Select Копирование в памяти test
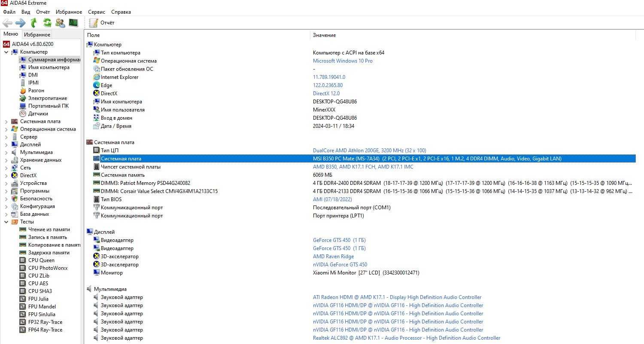Image resolution: width=644 pixels, height=344 pixels. [x=54, y=245]
